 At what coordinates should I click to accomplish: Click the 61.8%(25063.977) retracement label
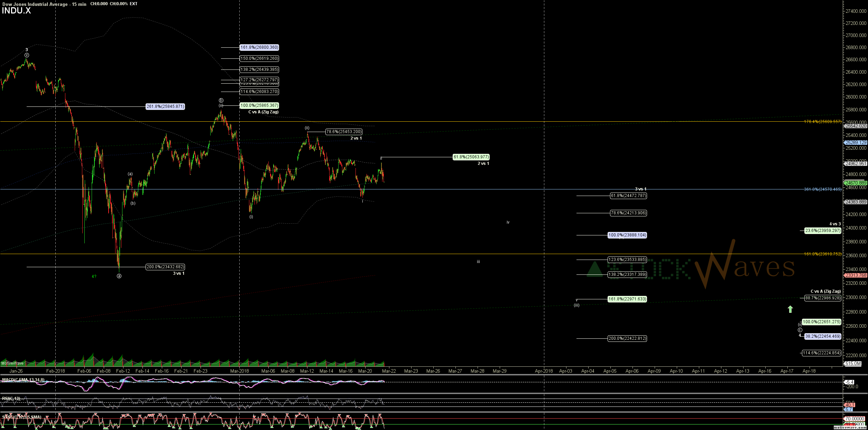471,157
